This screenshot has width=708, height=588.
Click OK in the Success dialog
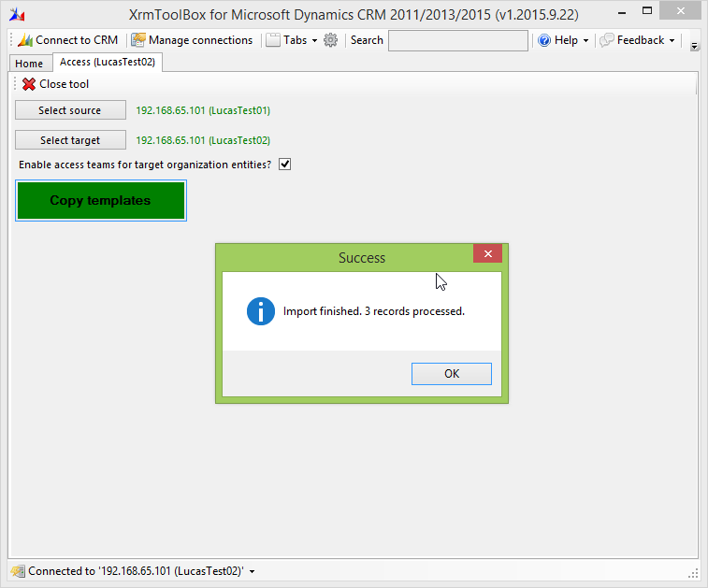[452, 374]
